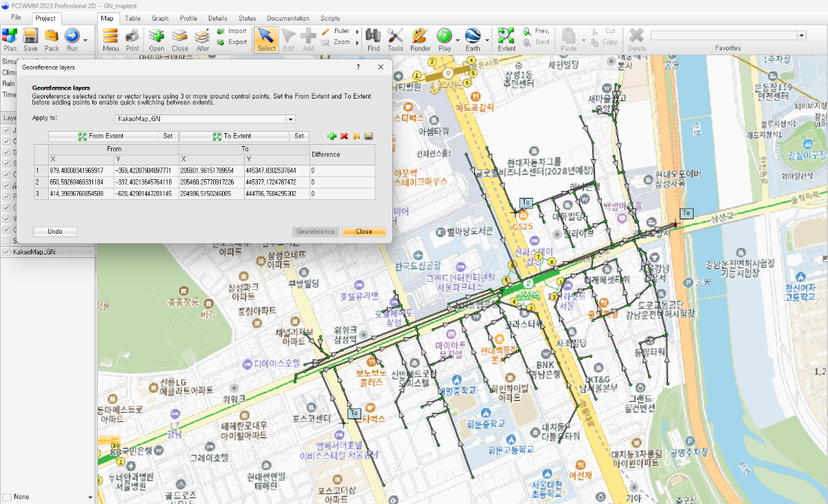Click the From Extent button
The height and width of the screenshot is (504, 828).
click(103, 137)
